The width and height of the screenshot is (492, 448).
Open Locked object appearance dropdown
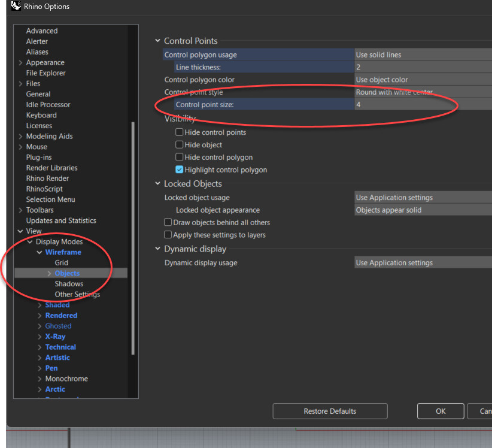pyautogui.click(x=423, y=210)
